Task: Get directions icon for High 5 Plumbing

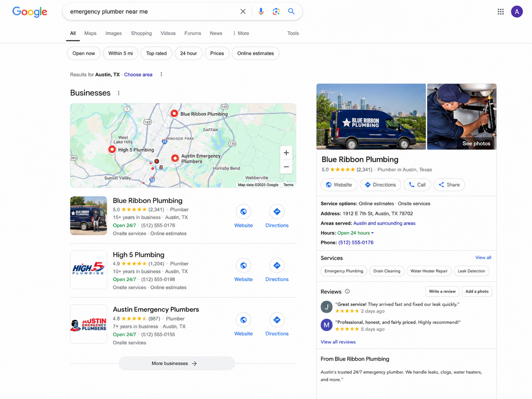Action: point(277,266)
